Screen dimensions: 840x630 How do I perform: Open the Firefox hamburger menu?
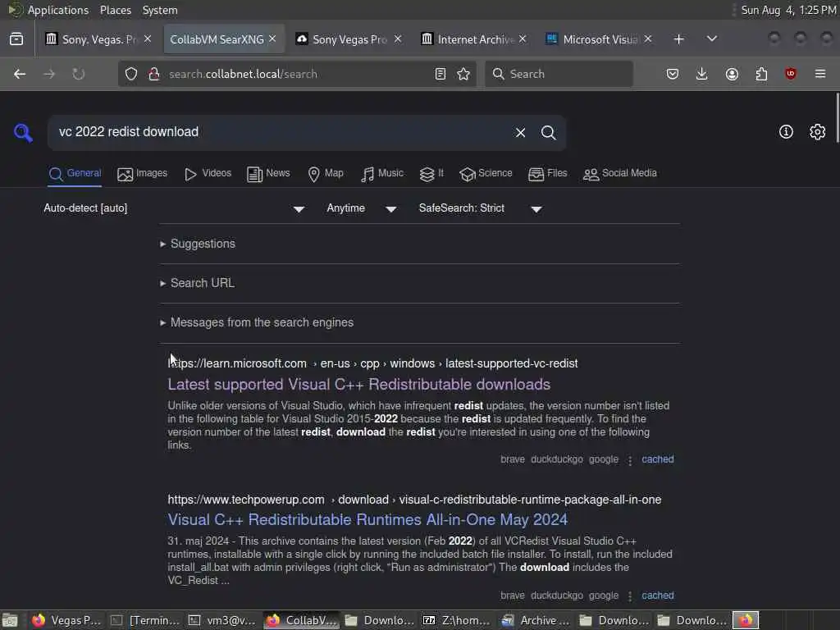pos(820,74)
